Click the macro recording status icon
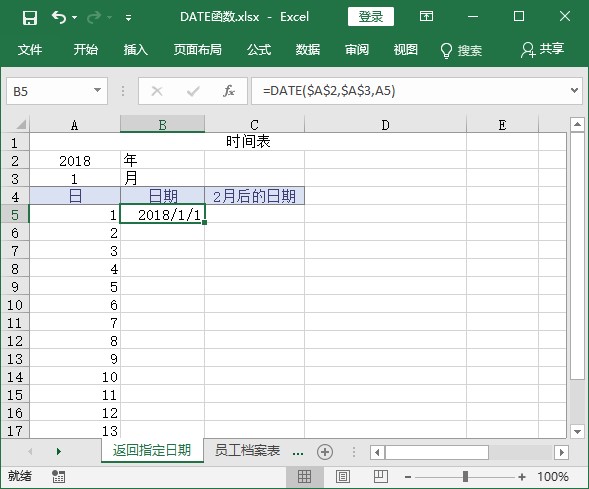589x489 pixels. tap(58, 476)
